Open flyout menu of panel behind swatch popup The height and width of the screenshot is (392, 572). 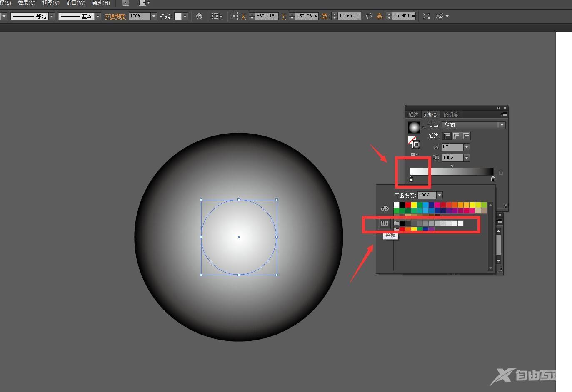[499, 221]
